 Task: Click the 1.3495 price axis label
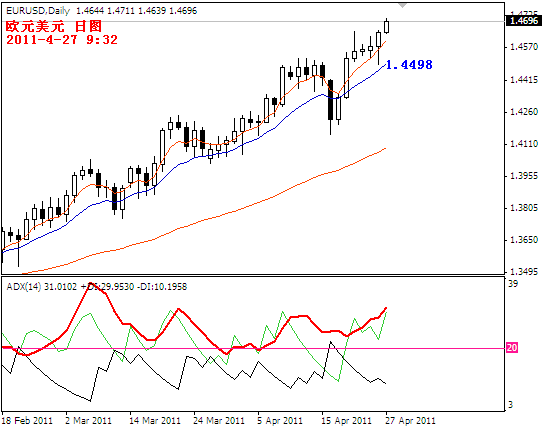(524, 272)
